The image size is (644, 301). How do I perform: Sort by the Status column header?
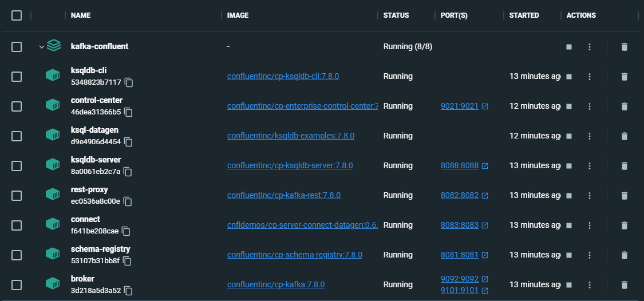point(396,15)
